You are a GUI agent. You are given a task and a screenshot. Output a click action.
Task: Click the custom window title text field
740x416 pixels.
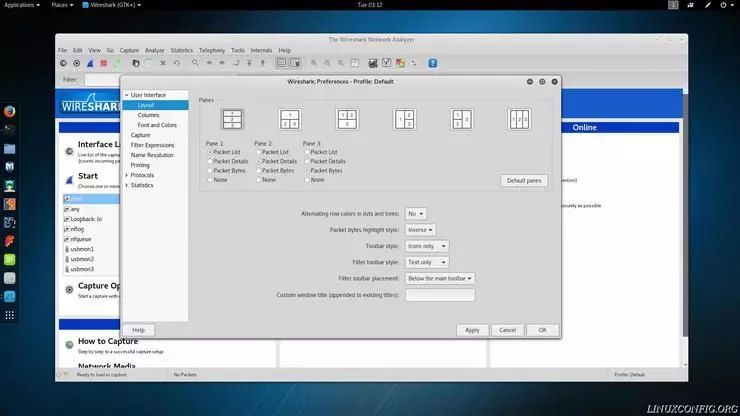click(439, 295)
